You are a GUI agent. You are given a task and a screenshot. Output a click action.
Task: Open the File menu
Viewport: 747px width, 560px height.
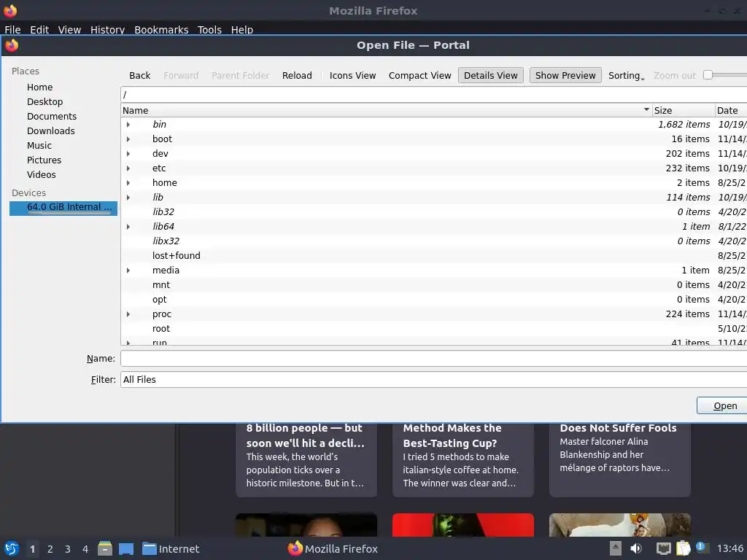13,29
